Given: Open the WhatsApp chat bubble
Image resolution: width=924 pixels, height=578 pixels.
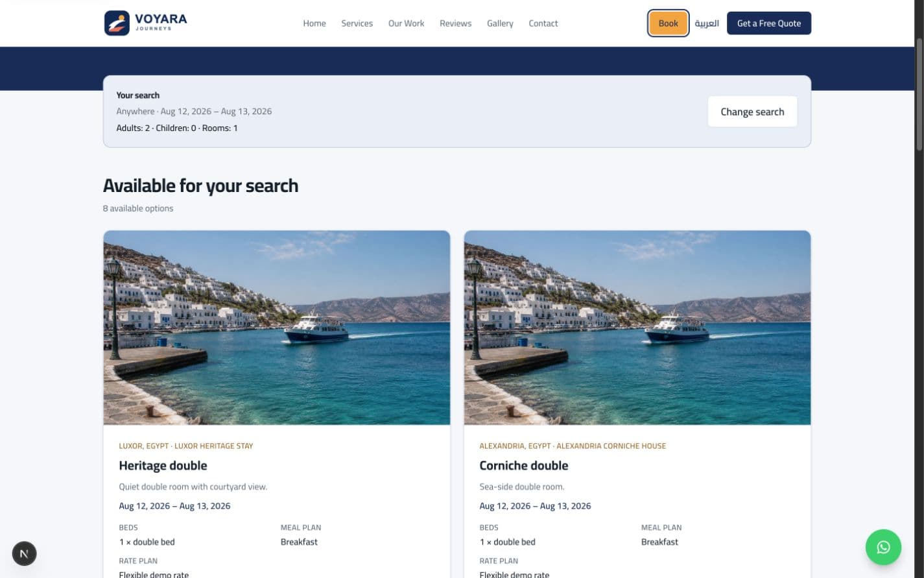Looking at the screenshot, I should click(883, 548).
